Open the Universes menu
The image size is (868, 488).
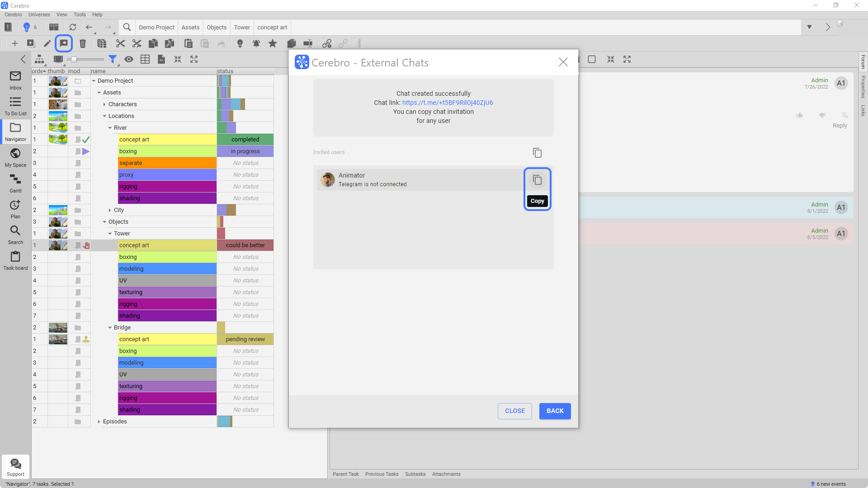click(x=39, y=14)
